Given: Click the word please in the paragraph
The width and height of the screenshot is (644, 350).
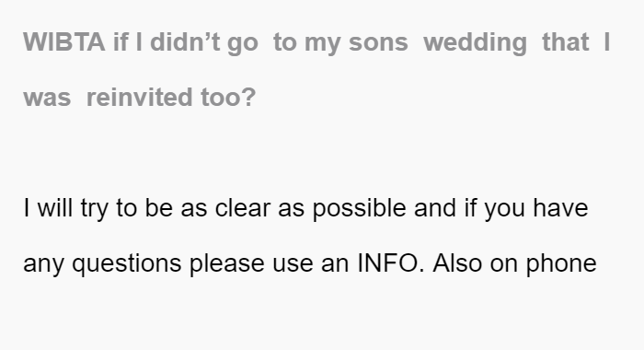Looking at the screenshot, I should (226, 264).
